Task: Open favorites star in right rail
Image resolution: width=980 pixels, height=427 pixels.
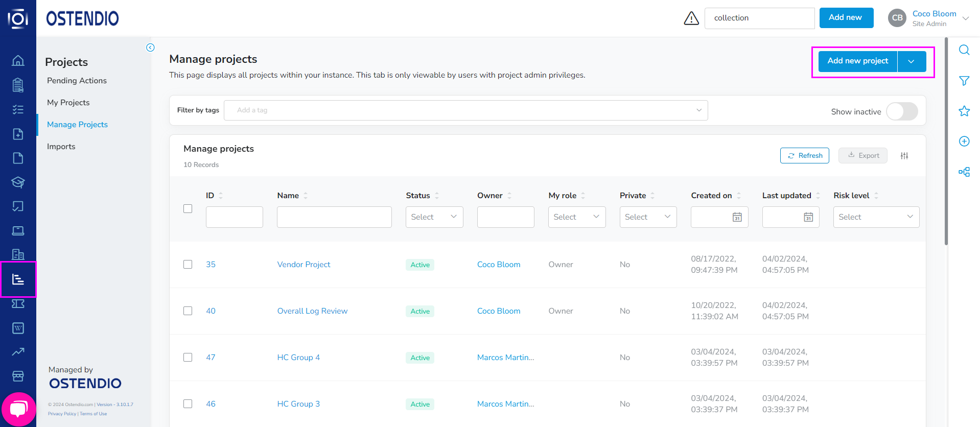Action: [x=964, y=111]
